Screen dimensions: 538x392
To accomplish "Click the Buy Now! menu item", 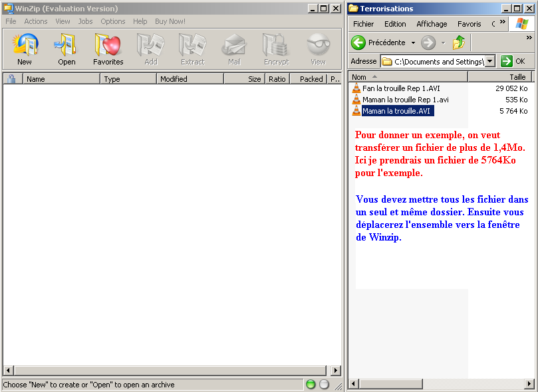I will (x=170, y=21).
